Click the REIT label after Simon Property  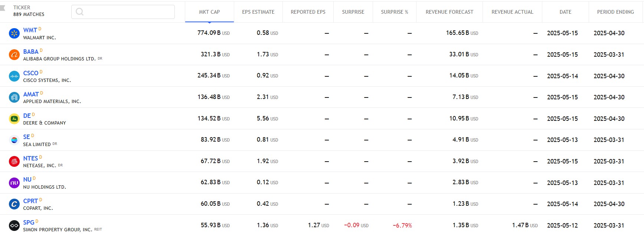click(98, 229)
